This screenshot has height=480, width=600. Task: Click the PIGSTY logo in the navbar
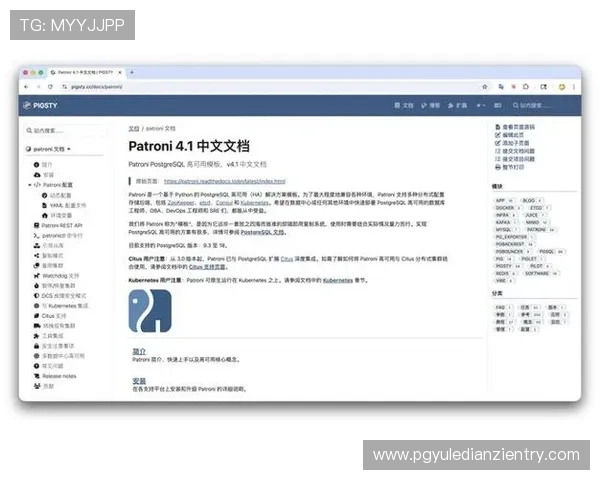40,105
